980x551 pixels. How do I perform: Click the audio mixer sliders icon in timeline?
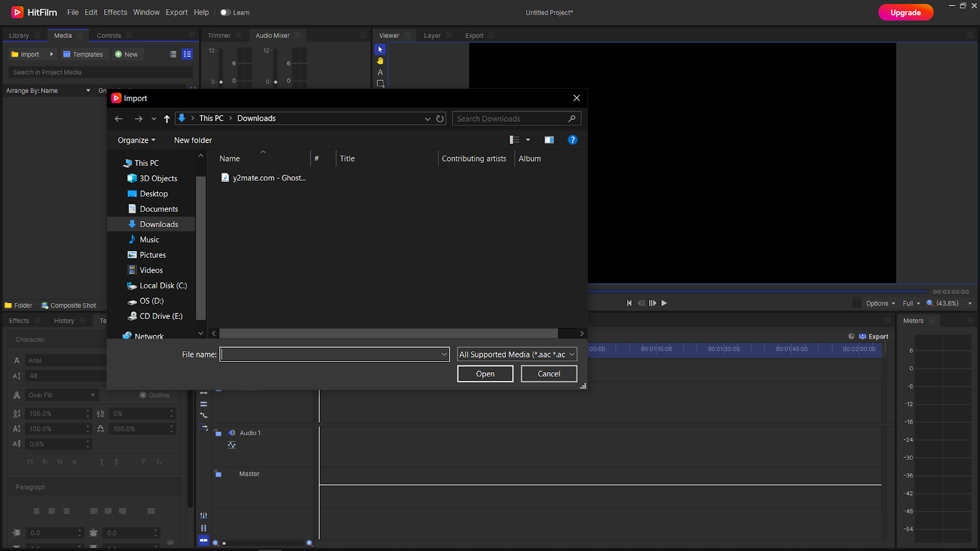click(x=203, y=515)
